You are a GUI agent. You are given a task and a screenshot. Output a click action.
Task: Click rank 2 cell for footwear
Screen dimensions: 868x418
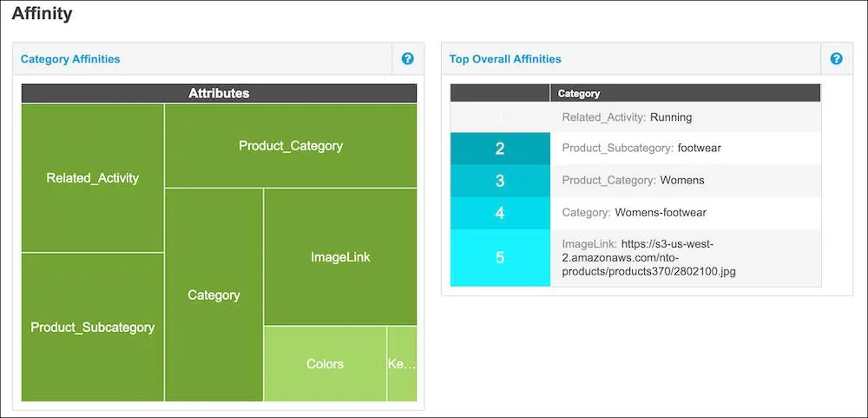click(x=501, y=149)
